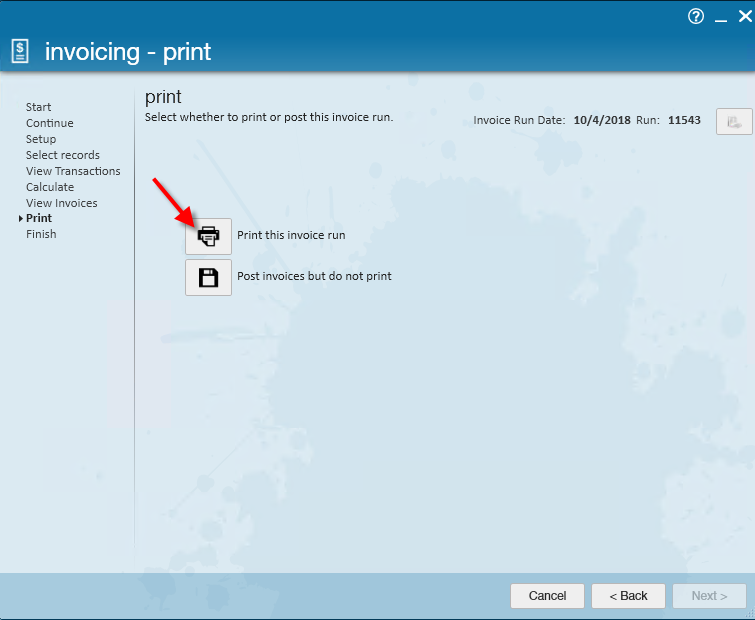Click the 'print' page heading
Screen dimensions: 755x620
(x=163, y=97)
